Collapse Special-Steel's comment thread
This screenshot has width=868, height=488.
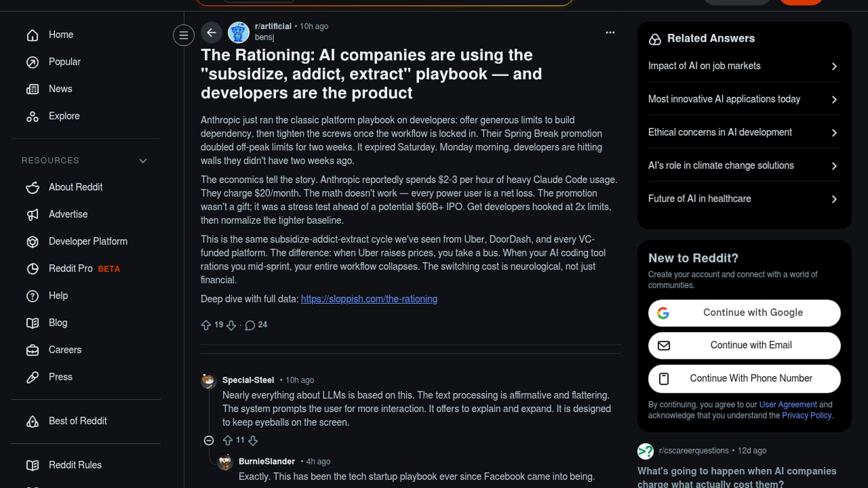pos(208,441)
